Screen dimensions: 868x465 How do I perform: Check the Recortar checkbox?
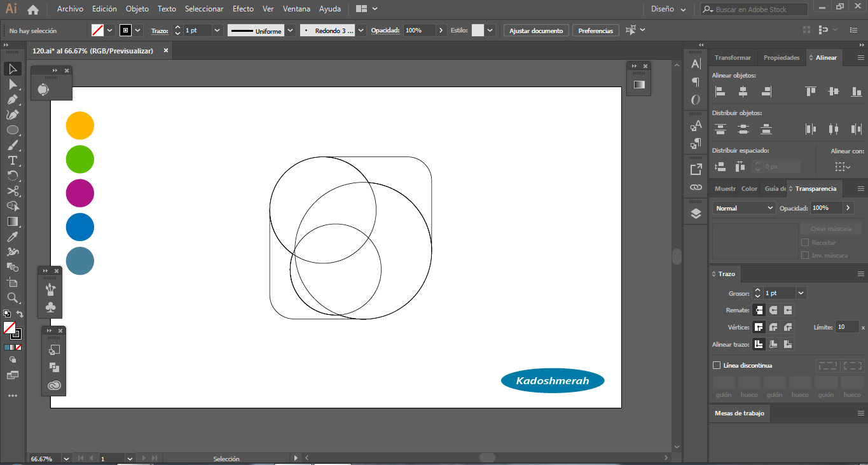click(805, 242)
